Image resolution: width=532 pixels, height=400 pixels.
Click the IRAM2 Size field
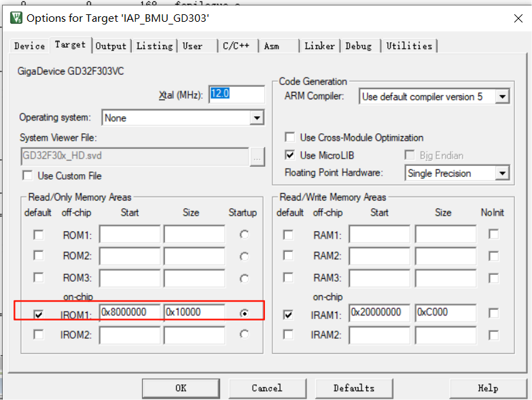point(446,335)
